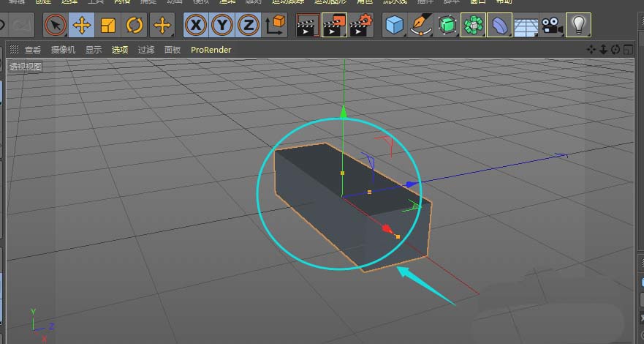Open the Floor environment icon
The width and height of the screenshot is (644, 344).
coord(526,25)
